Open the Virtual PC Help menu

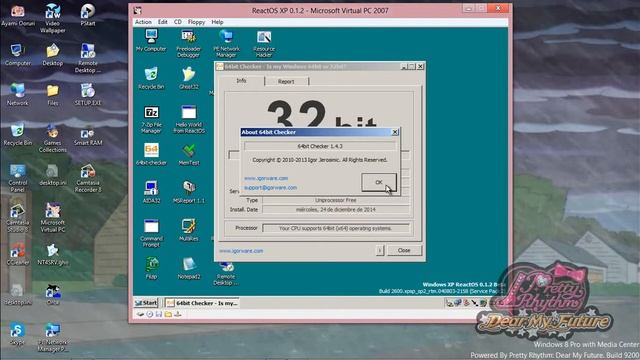pos(217,22)
